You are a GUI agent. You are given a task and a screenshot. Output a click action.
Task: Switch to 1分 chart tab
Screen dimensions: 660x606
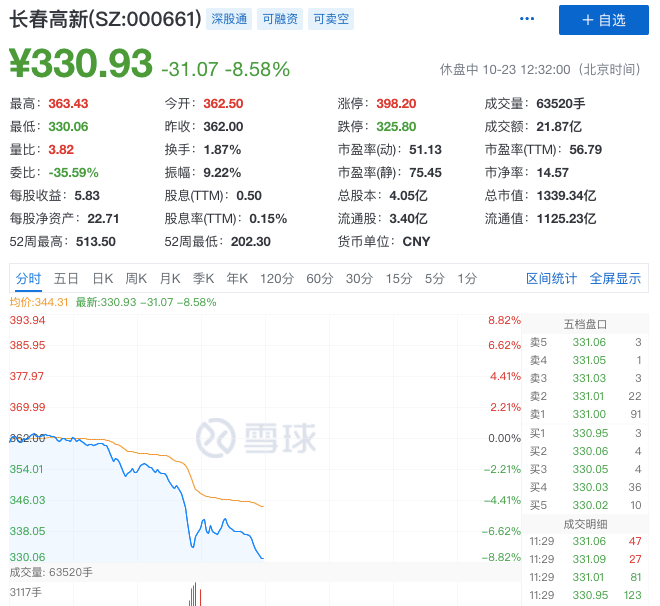[x=467, y=279]
